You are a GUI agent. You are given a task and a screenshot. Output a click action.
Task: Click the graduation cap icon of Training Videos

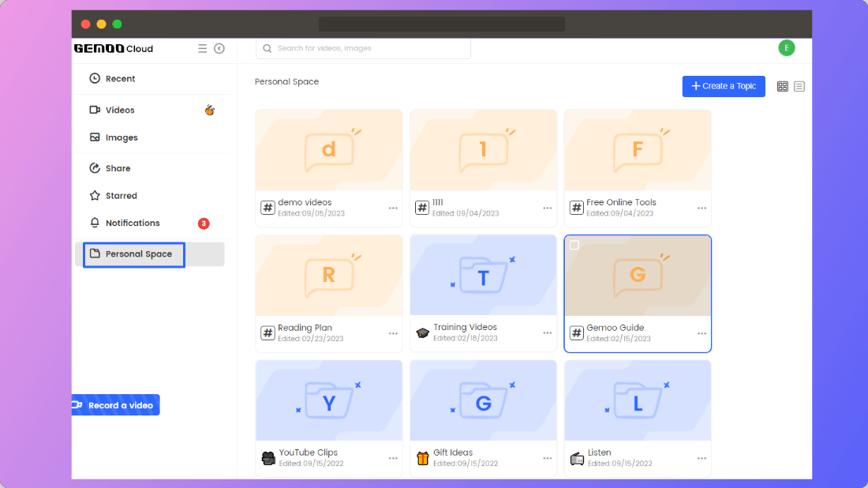tap(422, 332)
